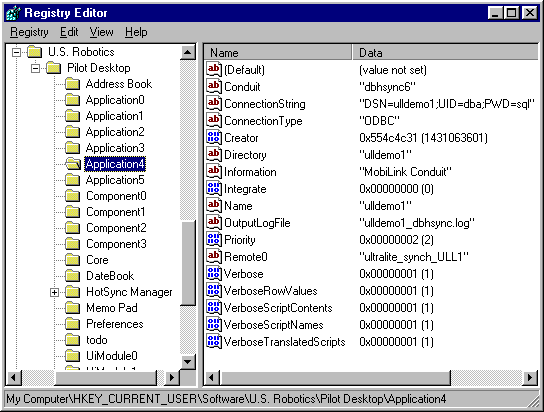The image size is (544, 412).
Task: Click the string icon beside Name value
Action: (x=214, y=205)
